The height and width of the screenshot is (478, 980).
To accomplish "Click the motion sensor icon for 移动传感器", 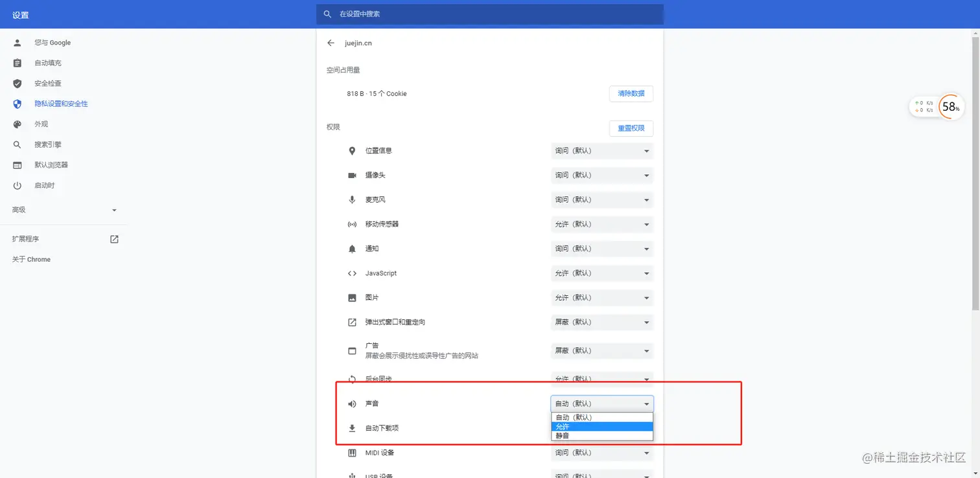I will pos(352,224).
